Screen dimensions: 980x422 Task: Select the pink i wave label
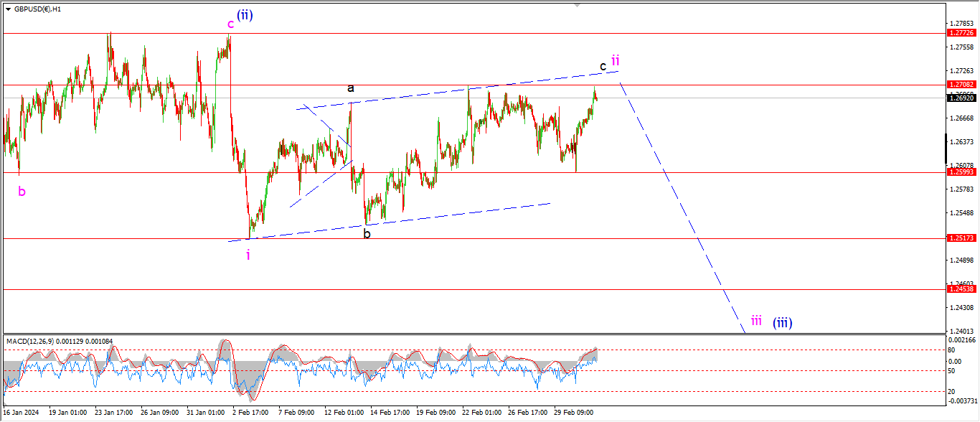click(x=248, y=255)
